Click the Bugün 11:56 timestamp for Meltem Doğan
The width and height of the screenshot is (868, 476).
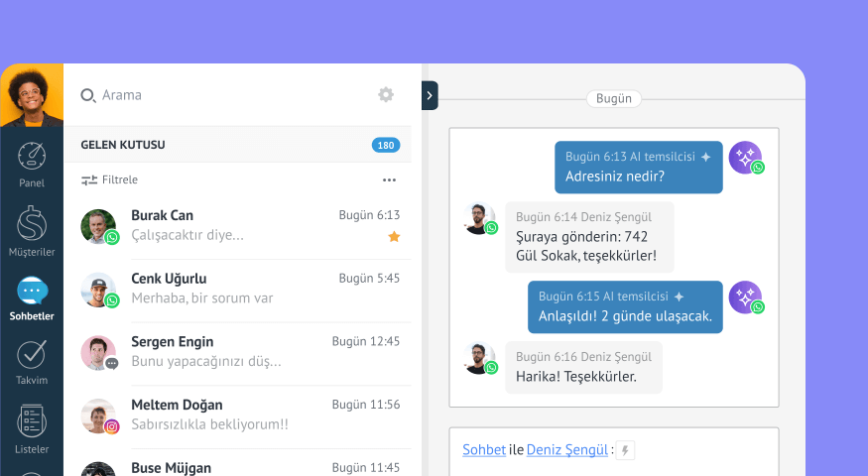tap(366, 405)
